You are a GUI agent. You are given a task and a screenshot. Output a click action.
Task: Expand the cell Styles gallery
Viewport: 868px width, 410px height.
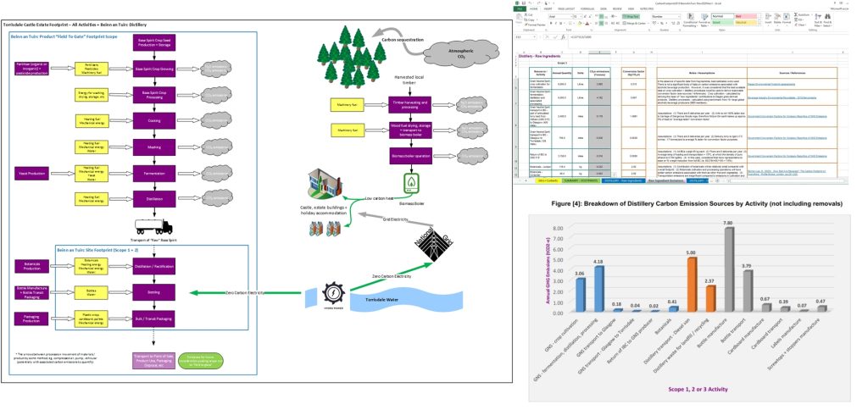[759, 25]
